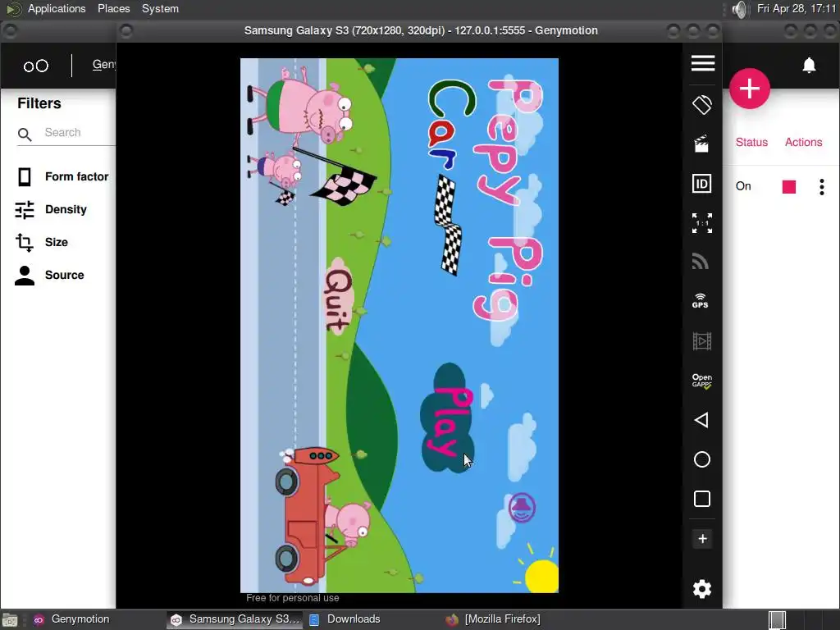Tap the Android Back triangle button
This screenshot has height=630, width=840.
coord(701,420)
